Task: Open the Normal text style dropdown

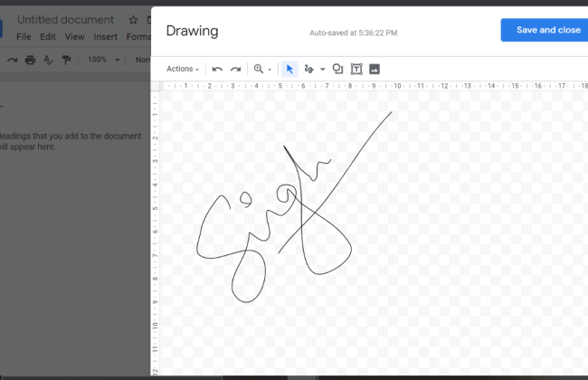Action: 143,60
